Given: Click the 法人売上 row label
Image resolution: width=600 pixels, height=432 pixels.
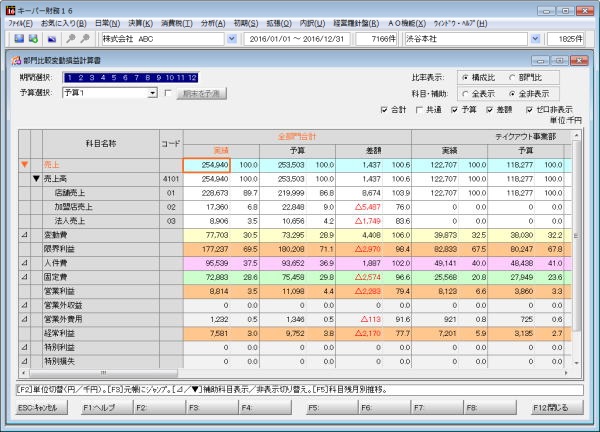Looking at the screenshot, I should pos(70,221).
